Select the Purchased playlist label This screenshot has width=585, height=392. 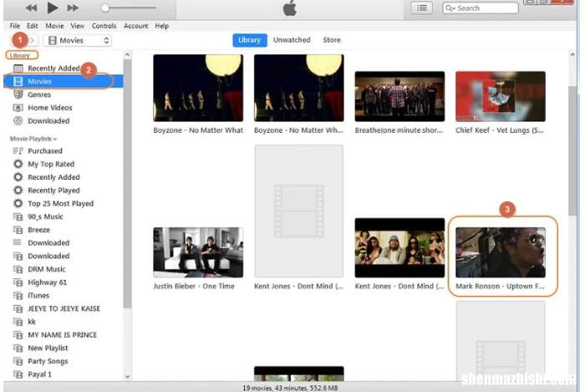coord(45,151)
